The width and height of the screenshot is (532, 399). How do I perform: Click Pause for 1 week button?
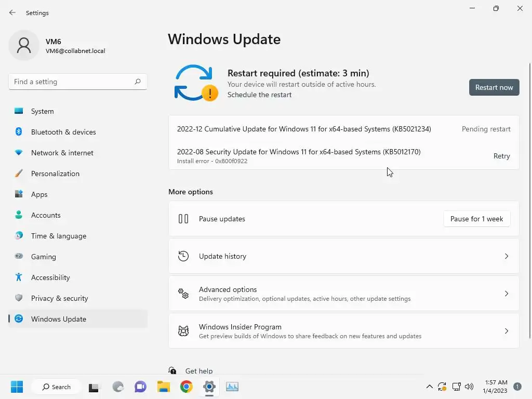[x=476, y=219]
